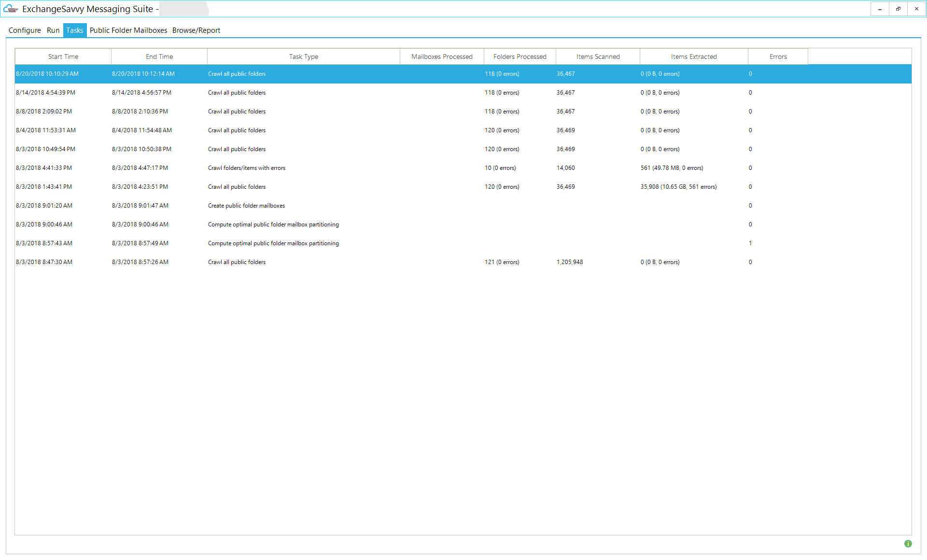Select task started 8/3/2018 1:43:41 PM
Viewport: 927px width, 560px height.
[x=463, y=187]
